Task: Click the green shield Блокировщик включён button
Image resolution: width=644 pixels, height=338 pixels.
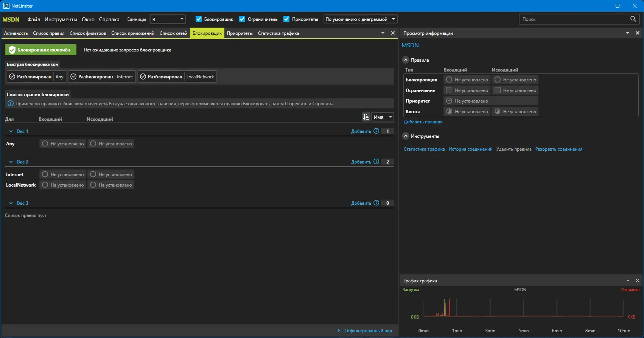Action: [40, 50]
